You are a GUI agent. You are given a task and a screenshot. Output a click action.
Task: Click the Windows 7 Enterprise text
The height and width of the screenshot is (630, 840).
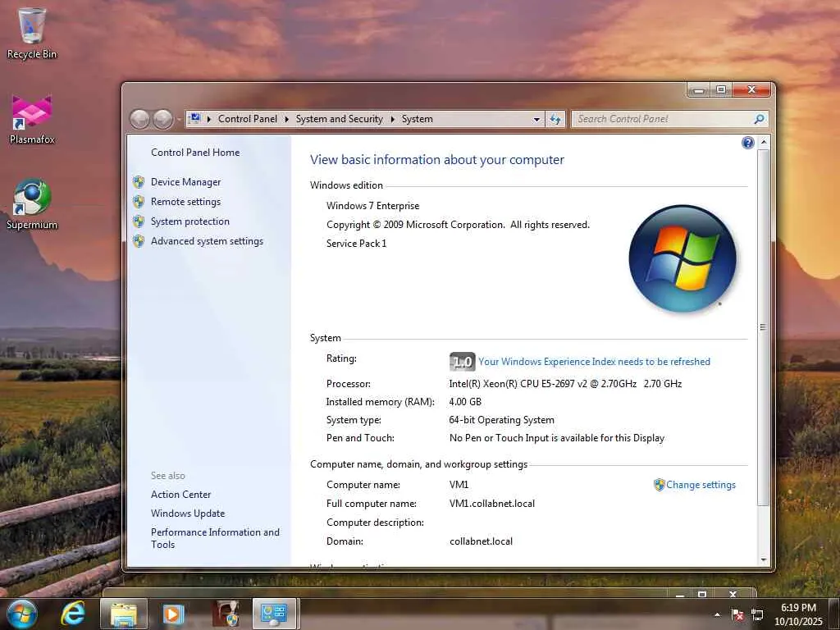(x=373, y=206)
